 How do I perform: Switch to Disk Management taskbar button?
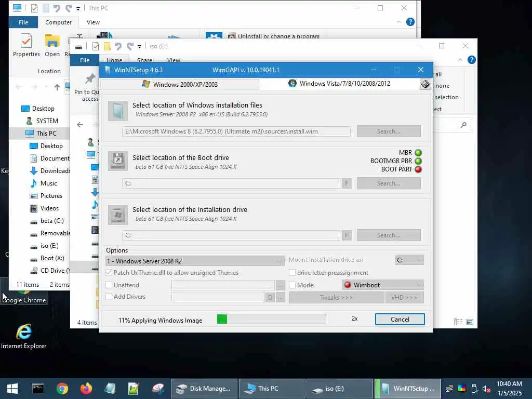pyautogui.click(x=204, y=389)
